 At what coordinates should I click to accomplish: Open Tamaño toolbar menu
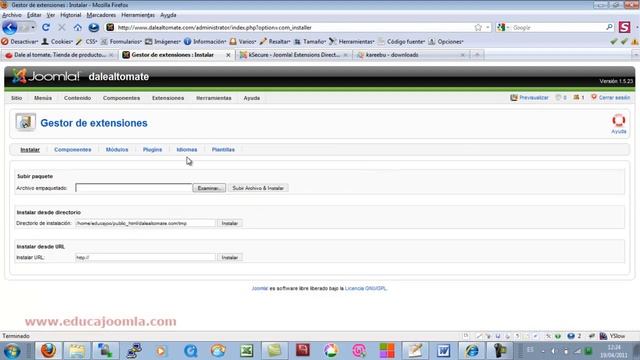coord(310,42)
